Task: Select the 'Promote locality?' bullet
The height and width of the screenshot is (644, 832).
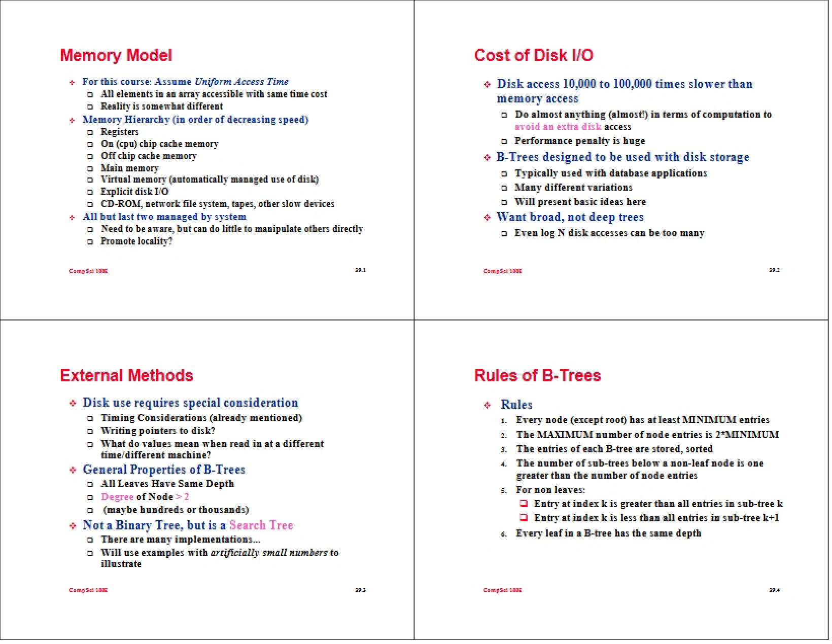Action: tap(136, 241)
